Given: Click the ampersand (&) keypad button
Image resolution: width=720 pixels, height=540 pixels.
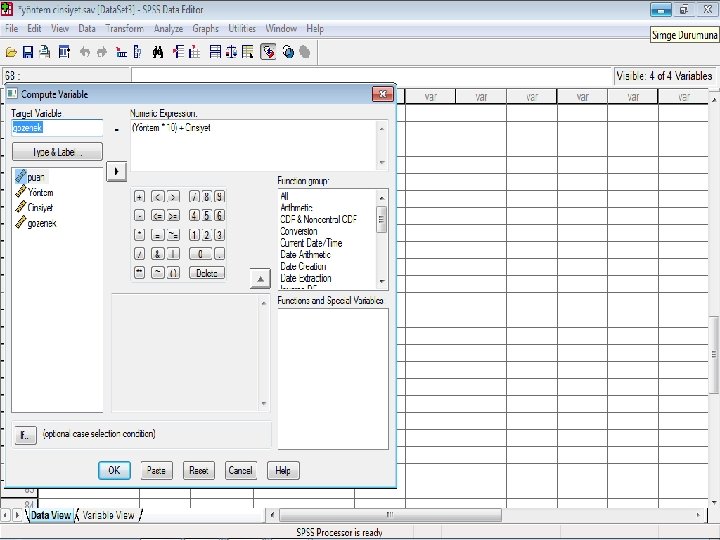Looking at the screenshot, I should pyautogui.click(x=158, y=253).
